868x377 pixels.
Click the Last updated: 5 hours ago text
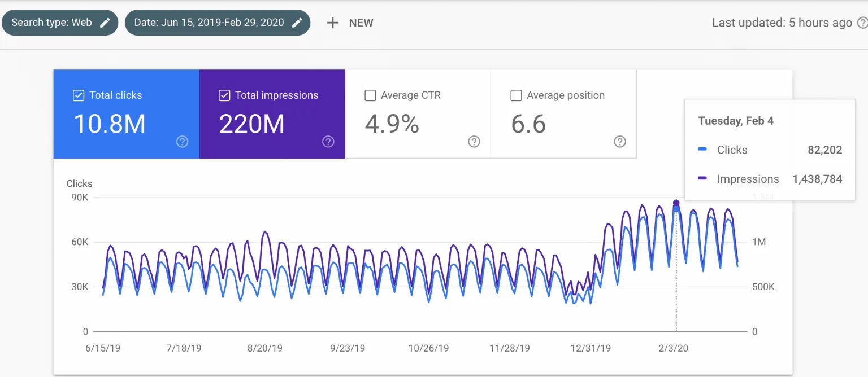click(x=782, y=23)
